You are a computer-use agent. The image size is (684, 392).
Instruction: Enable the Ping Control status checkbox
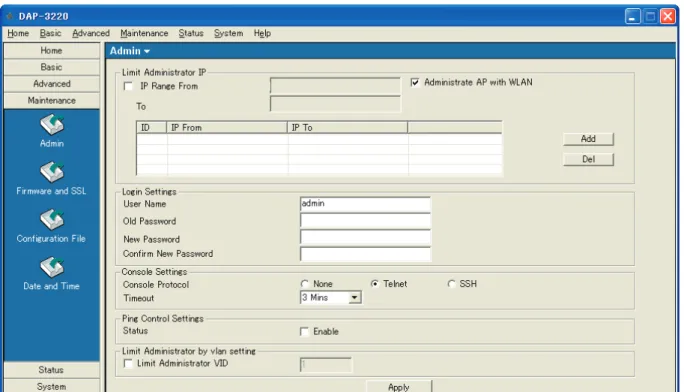coord(304,332)
